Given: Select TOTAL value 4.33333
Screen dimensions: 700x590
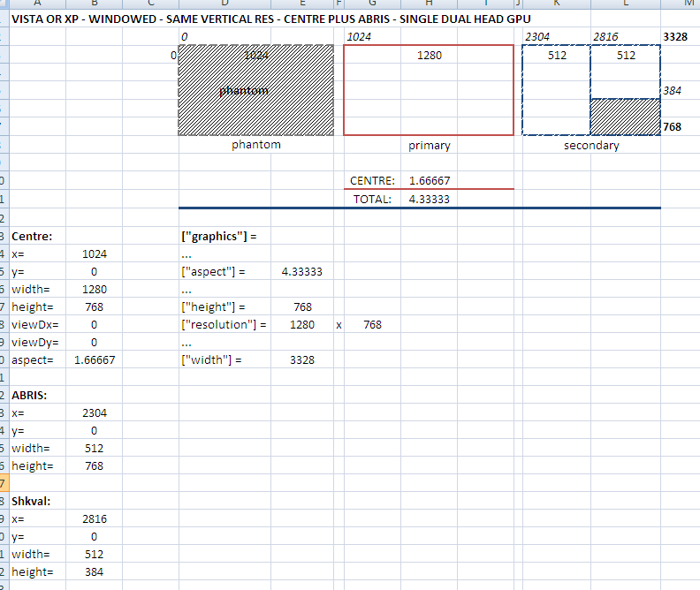Looking at the screenshot, I should point(429,199).
